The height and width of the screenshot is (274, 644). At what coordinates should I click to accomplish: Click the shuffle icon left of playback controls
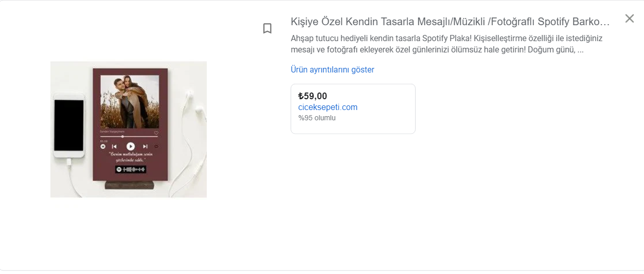point(103,147)
